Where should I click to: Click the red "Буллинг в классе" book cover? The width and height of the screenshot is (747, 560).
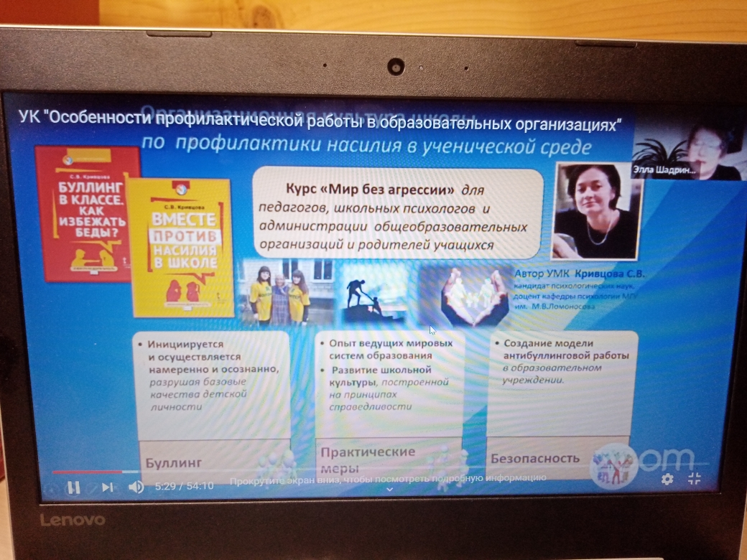87,214
